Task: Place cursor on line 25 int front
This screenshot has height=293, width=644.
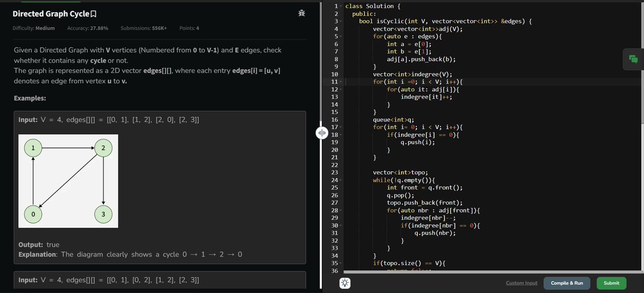Action: coord(425,188)
